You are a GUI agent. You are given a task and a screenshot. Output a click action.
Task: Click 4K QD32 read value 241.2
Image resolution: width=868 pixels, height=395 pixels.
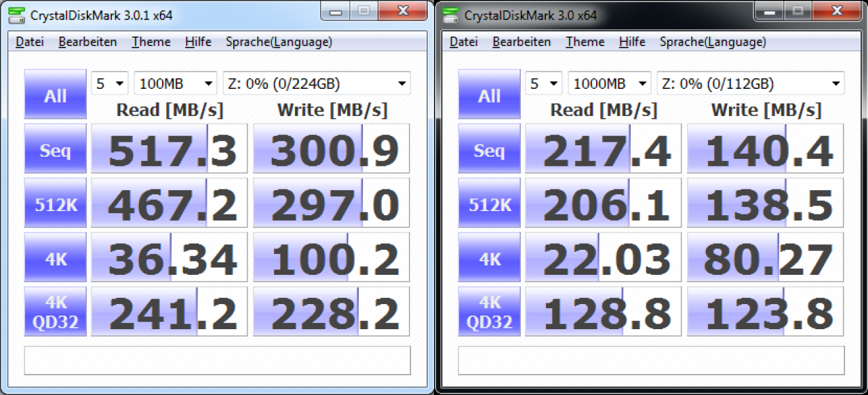[x=170, y=312]
